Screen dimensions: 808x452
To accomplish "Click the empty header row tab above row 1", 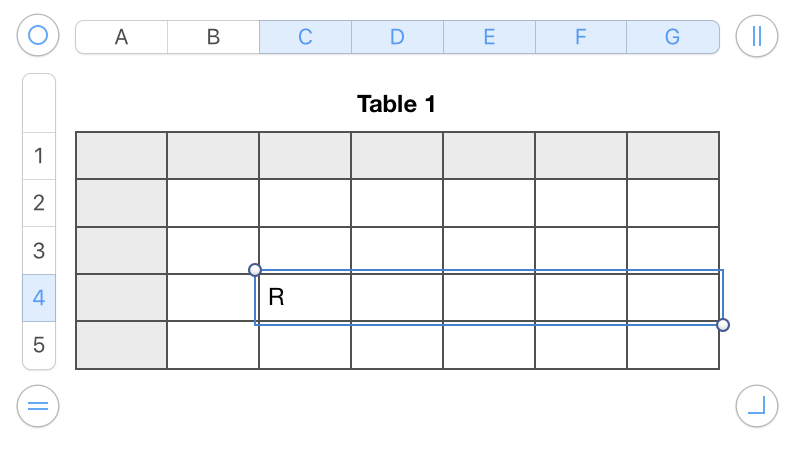I will (39, 103).
